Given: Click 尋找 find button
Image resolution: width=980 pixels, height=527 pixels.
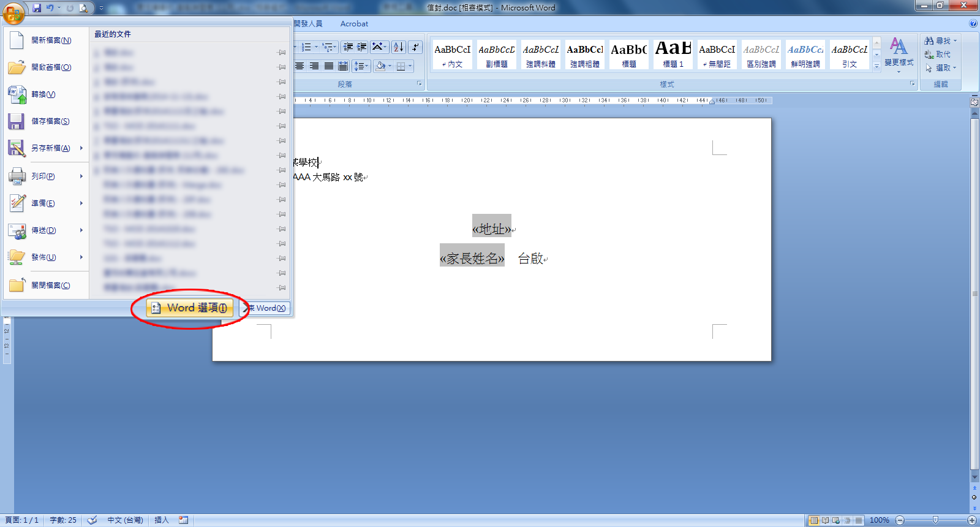Looking at the screenshot, I should (940, 41).
